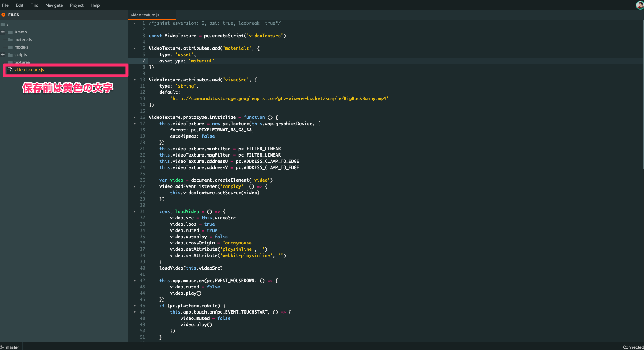
Task: Open video-texture.js in the file tree
Action: [x=29, y=70]
